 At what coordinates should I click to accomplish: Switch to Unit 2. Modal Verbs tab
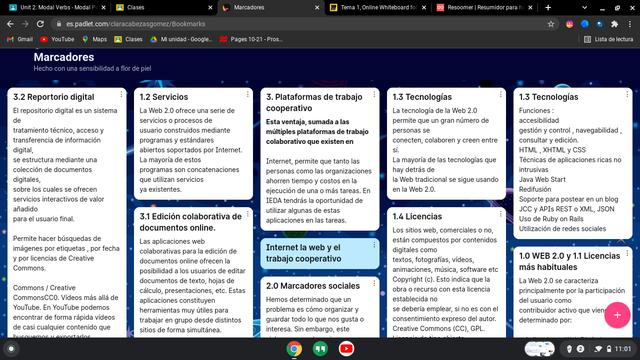(x=57, y=7)
